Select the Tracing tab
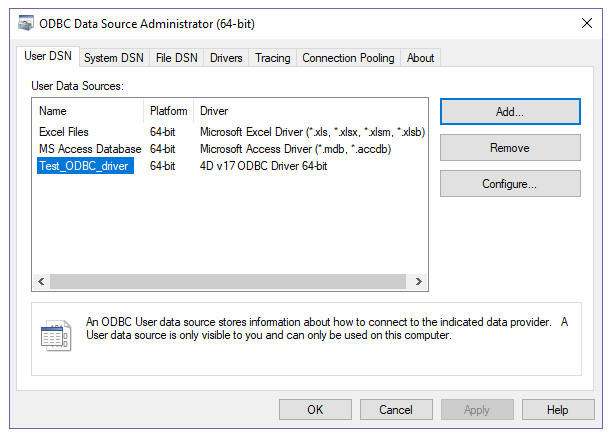The width and height of the screenshot is (612, 440). [272, 58]
